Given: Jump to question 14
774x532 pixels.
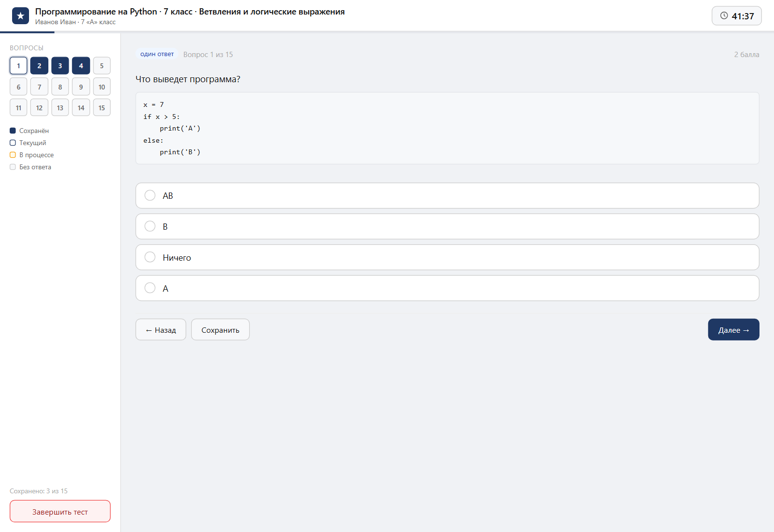Looking at the screenshot, I should [81, 108].
